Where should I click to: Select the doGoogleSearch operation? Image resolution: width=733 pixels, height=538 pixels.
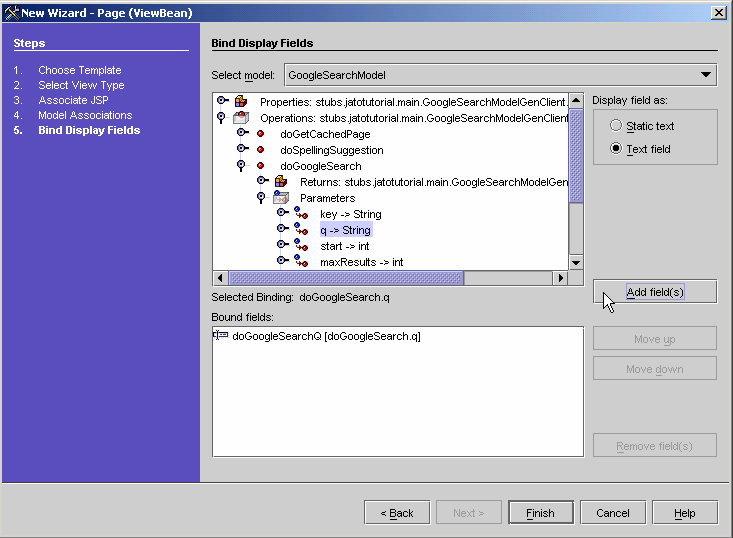click(321, 166)
